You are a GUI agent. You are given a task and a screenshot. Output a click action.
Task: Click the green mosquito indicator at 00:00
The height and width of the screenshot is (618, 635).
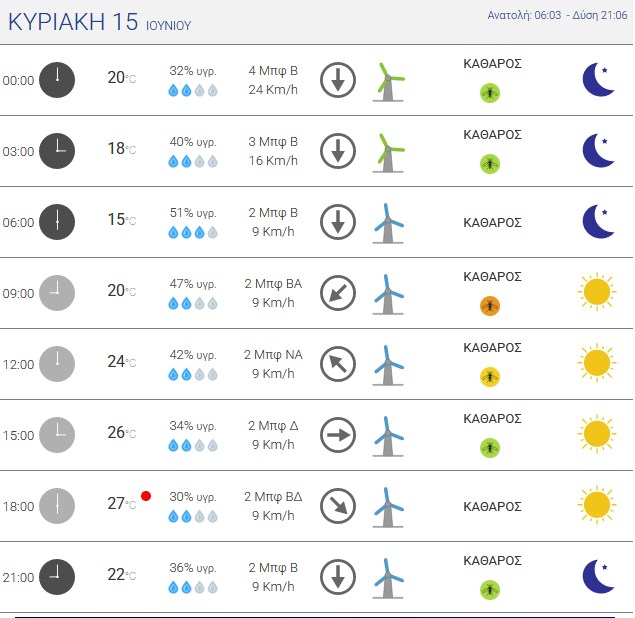tap(490, 93)
